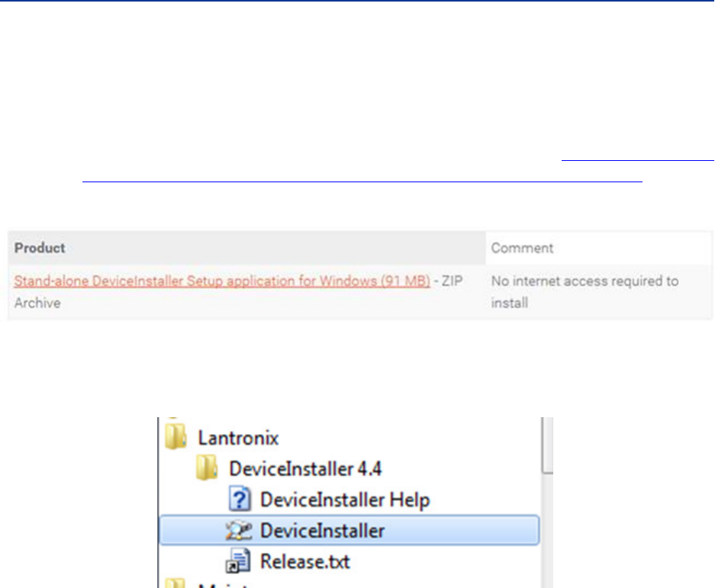715x588 pixels.
Task: Click the DeviceInstaller Help label
Action: coord(345,500)
